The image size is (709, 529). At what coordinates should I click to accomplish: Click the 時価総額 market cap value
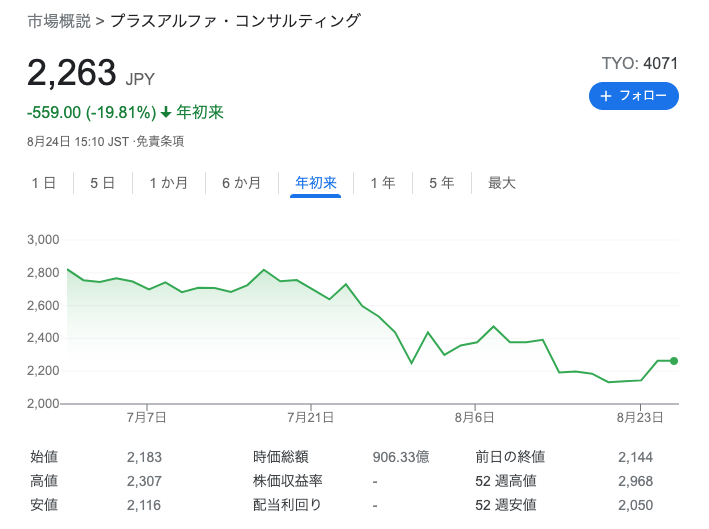pyautogui.click(x=401, y=457)
